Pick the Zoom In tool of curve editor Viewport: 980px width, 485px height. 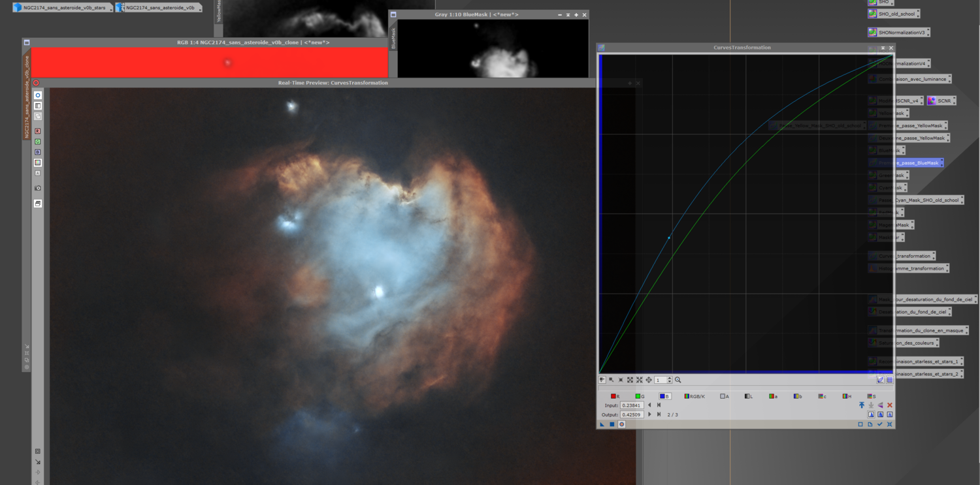[x=630, y=380]
